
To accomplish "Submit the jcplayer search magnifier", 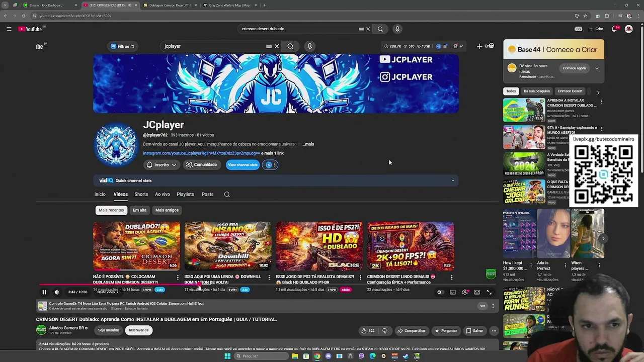I will point(290,46).
